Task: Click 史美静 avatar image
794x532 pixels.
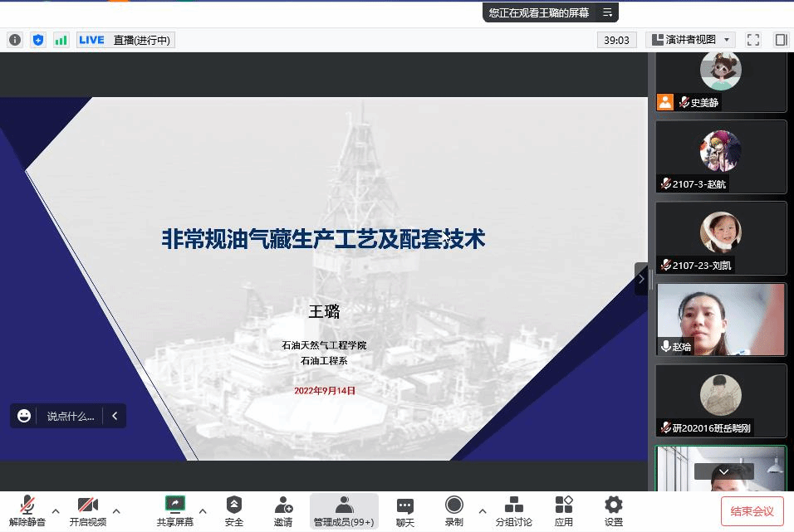Action: pyautogui.click(x=721, y=71)
